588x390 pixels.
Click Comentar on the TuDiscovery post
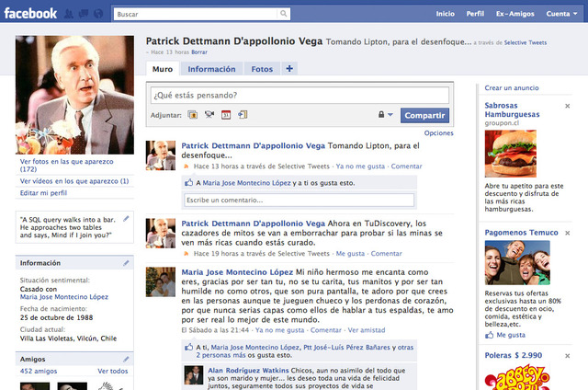[x=386, y=253]
